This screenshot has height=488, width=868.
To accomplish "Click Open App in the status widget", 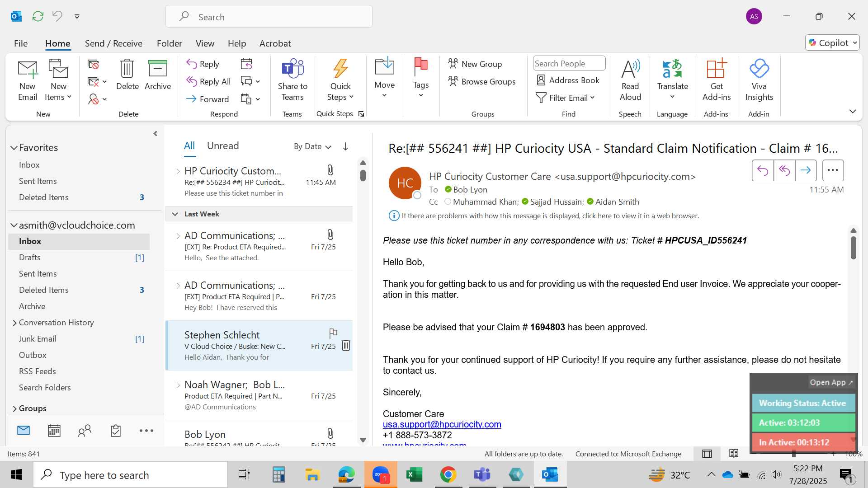I will pos(831,382).
